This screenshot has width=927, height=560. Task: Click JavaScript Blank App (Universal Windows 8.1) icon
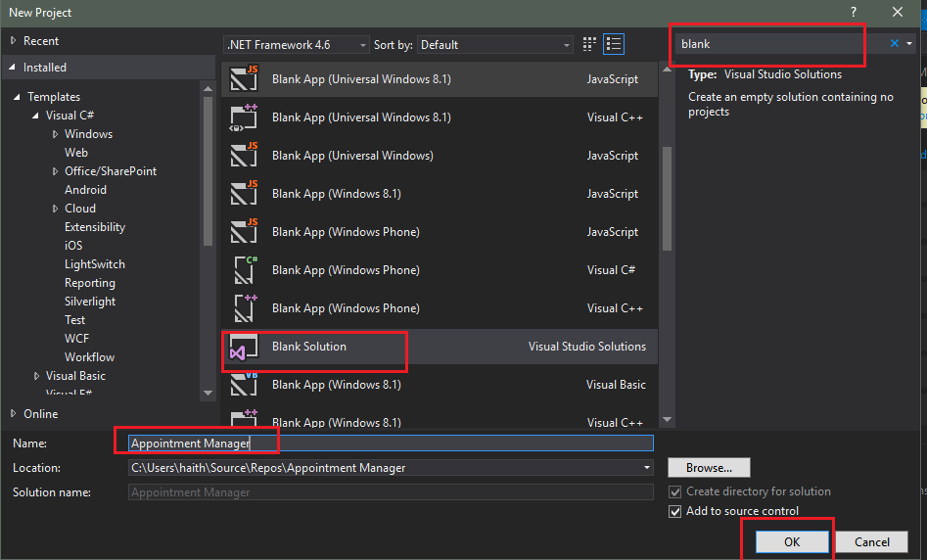[x=244, y=78]
